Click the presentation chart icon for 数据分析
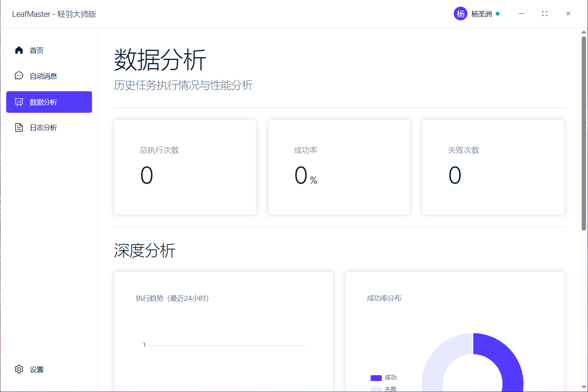 (x=19, y=102)
